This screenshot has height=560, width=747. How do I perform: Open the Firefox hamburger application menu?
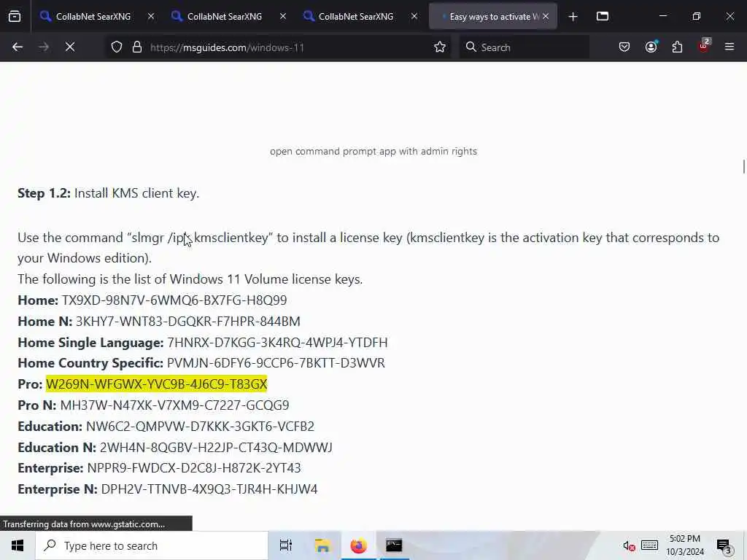pyautogui.click(x=729, y=47)
